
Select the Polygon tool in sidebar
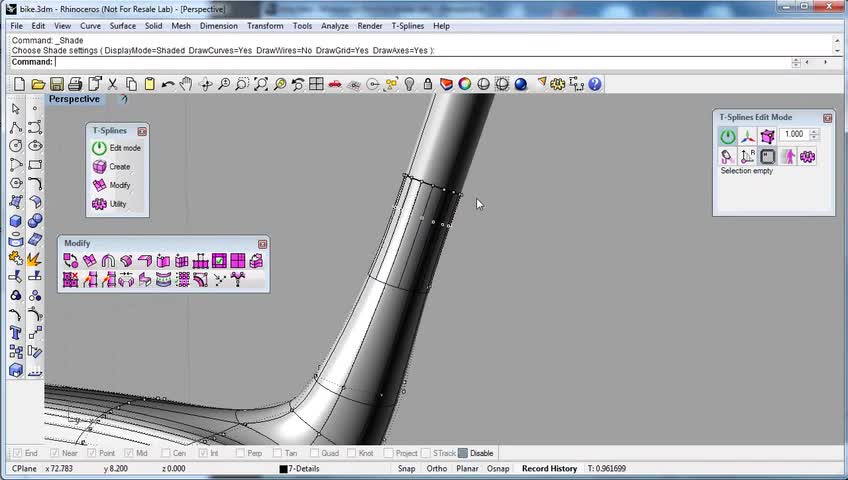(16, 183)
